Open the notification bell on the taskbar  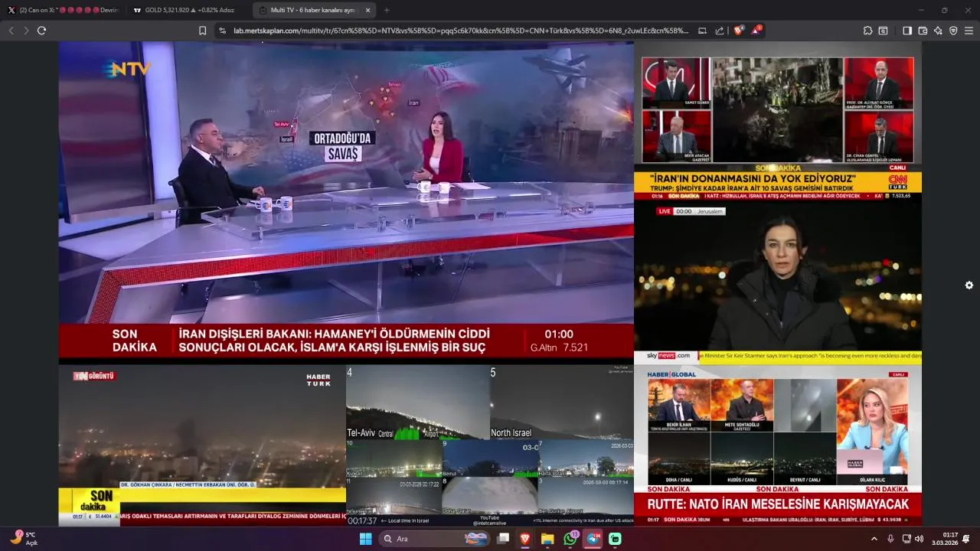(966, 539)
